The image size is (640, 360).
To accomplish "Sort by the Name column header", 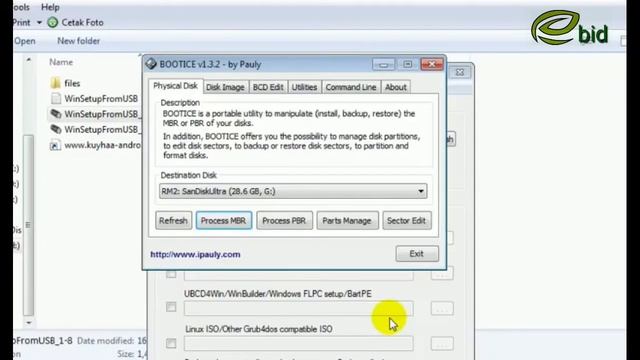I will click(x=61, y=62).
